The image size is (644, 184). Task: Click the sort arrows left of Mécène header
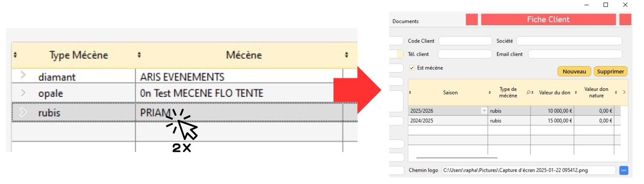pos(139,55)
